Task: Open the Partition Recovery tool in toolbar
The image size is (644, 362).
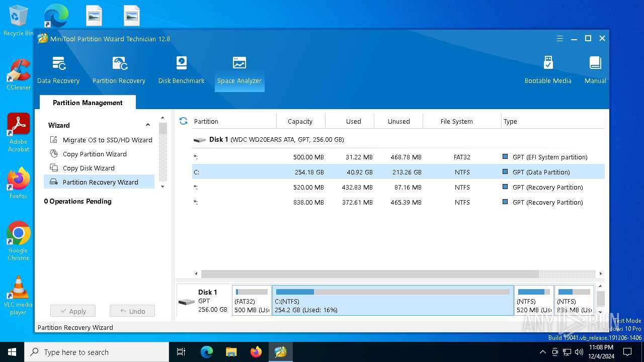Action: pos(119,70)
